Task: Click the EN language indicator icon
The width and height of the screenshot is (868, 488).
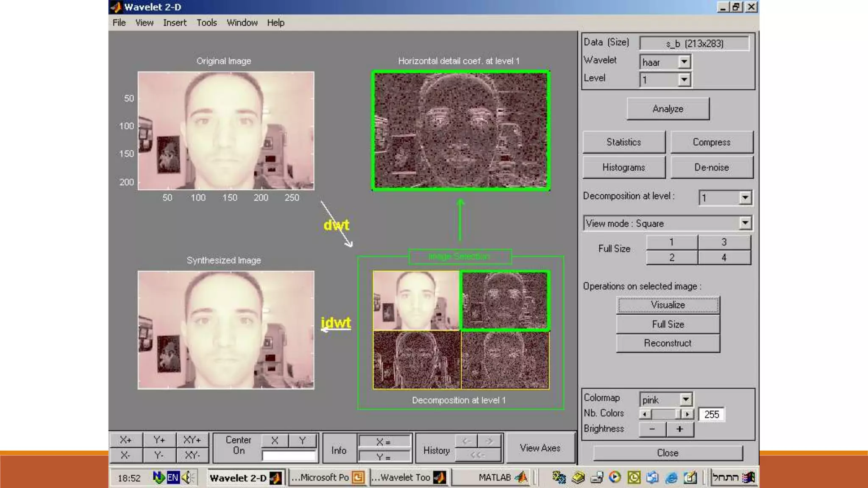Action: (172, 478)
